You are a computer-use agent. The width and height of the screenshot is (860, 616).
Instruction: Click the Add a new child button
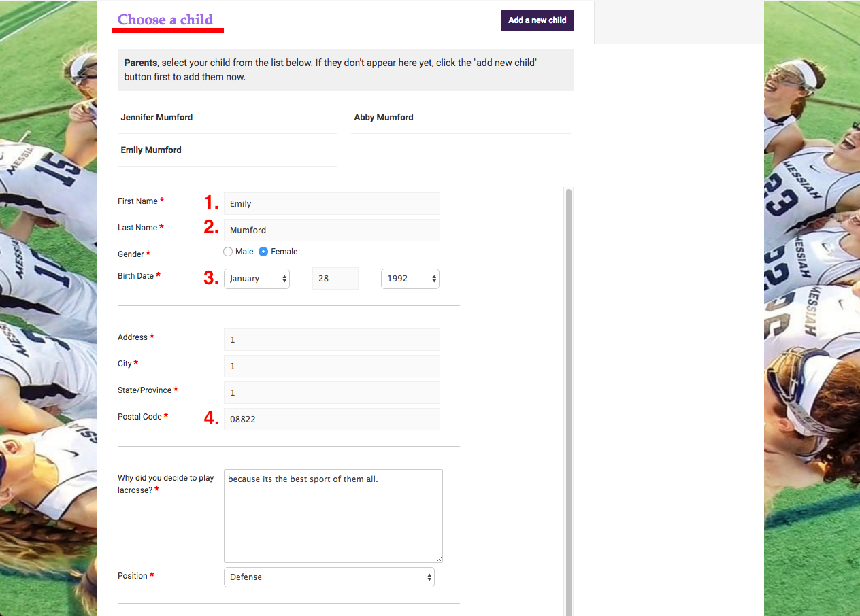(537, 20)
